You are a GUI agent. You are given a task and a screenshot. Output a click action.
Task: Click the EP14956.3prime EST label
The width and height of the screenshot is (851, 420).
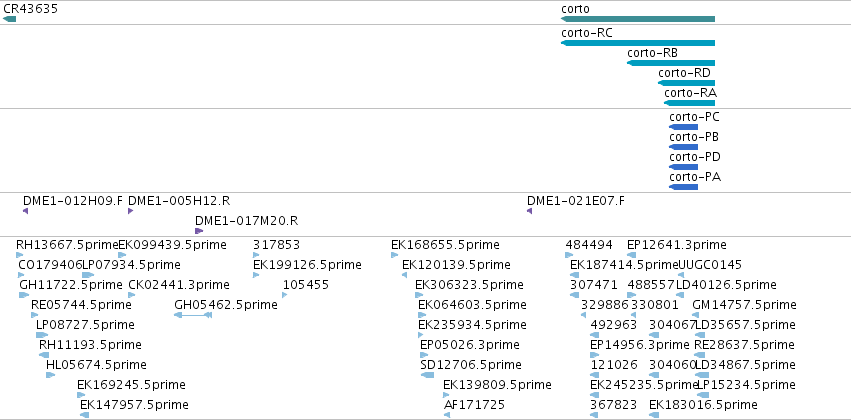tap(640, 345)
